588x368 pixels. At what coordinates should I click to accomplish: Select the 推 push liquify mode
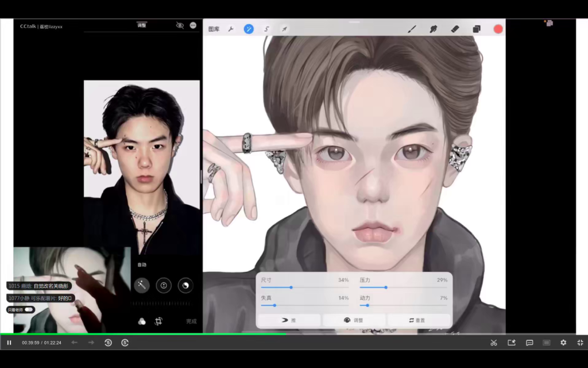pyautogui.click(x=289, y=320)
